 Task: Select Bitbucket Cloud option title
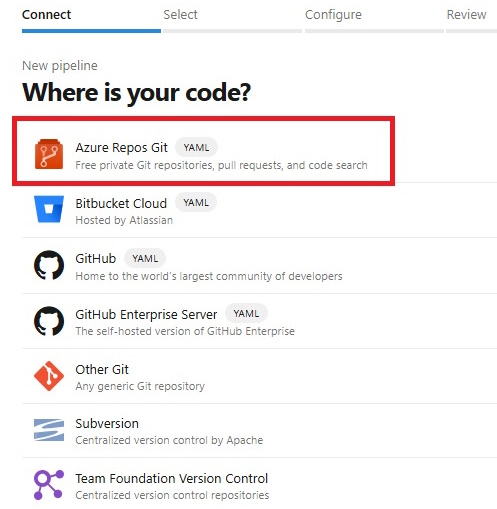[x=121, y=203]
